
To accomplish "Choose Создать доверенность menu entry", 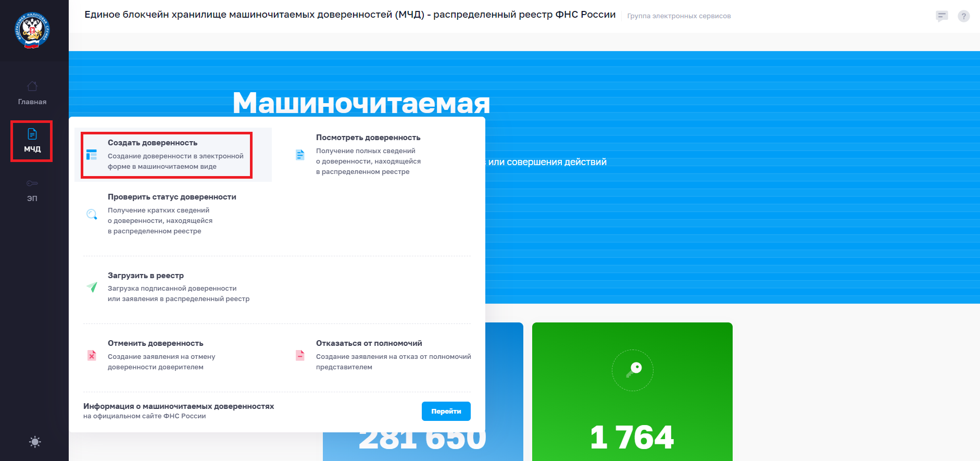I will point(153,143).
